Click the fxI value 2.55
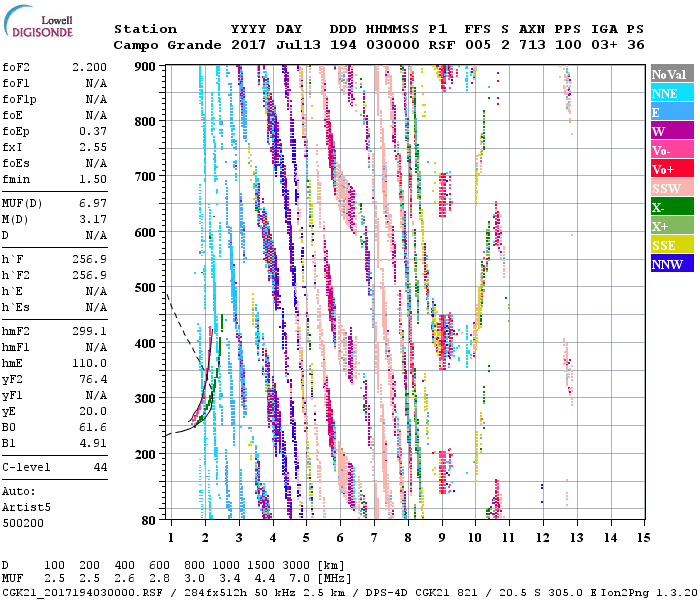The width and height of the screenshot is (700, 600). pos(93,147)
